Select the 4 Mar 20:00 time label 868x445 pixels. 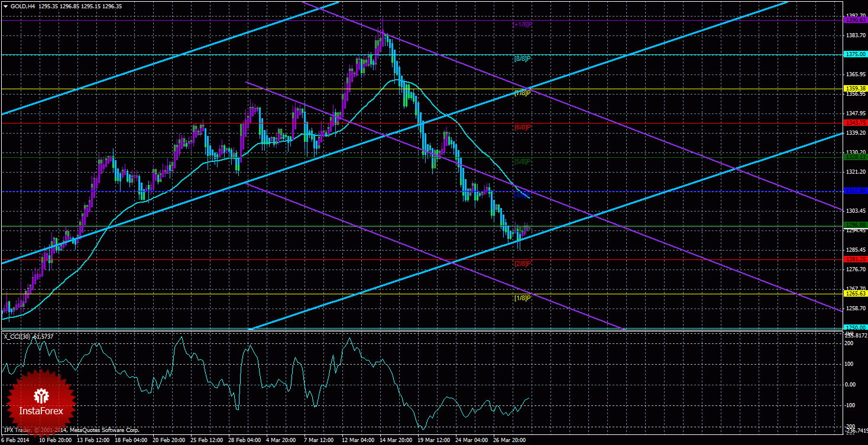coord(281,440)
